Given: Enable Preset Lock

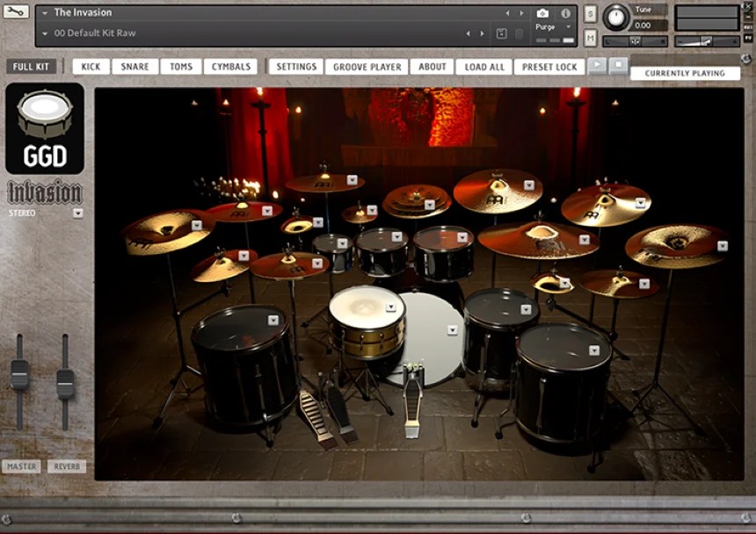Looking at the screenshot, I should (x=549, y=66).
